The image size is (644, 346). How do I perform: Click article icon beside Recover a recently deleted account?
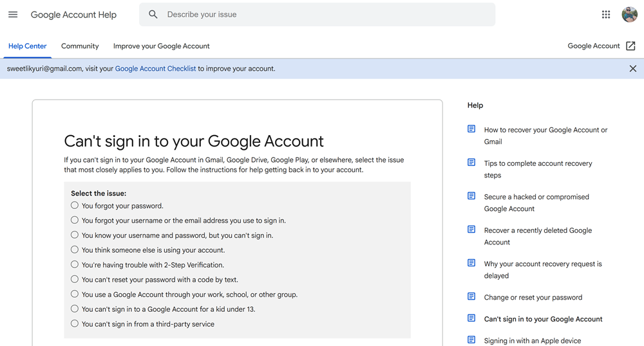(471, 230)
